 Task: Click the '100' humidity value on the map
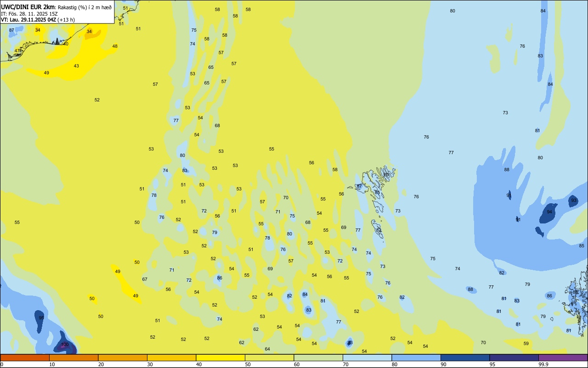(x=65, y=345)
